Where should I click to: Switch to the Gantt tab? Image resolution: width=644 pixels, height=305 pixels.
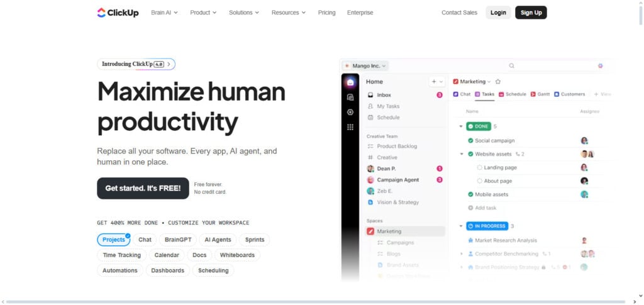[540, 94]
